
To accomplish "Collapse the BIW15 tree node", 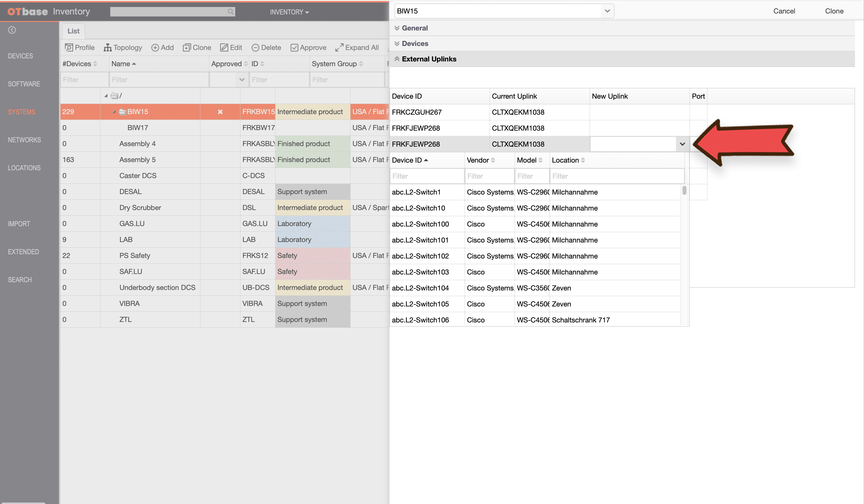I will (114, 112).
